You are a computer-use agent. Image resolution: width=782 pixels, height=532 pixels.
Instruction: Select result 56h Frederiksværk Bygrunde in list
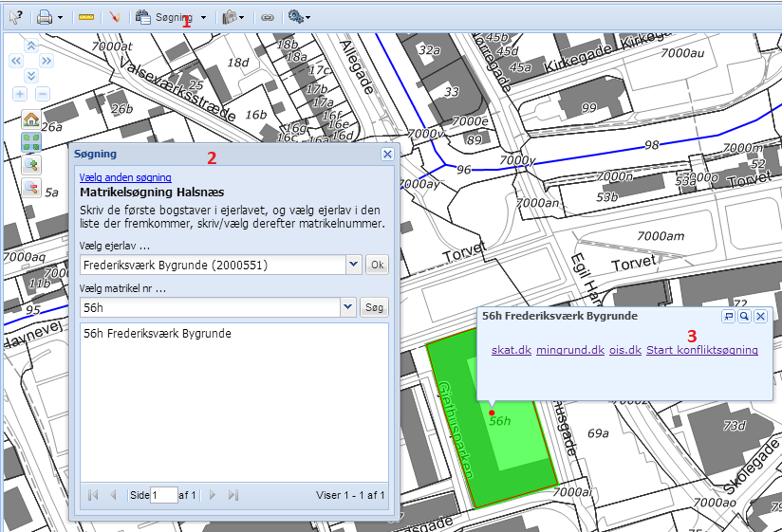(158, 334)
